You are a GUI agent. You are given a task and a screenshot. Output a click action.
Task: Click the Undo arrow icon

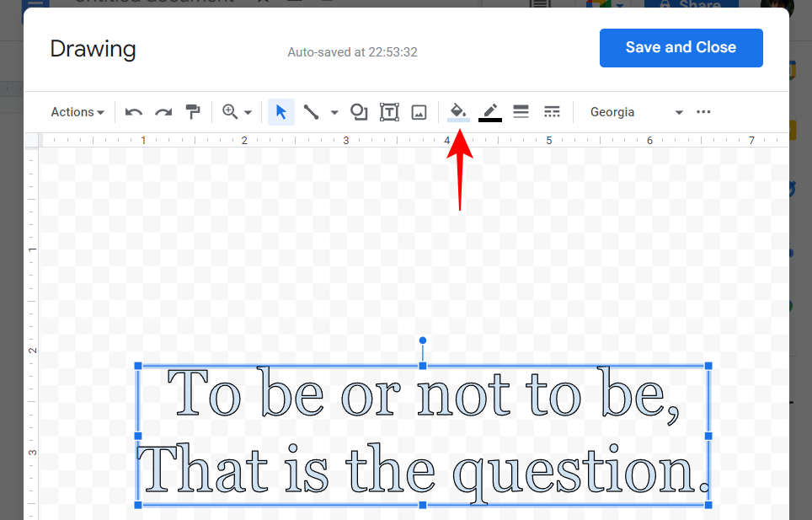[134, 112]
